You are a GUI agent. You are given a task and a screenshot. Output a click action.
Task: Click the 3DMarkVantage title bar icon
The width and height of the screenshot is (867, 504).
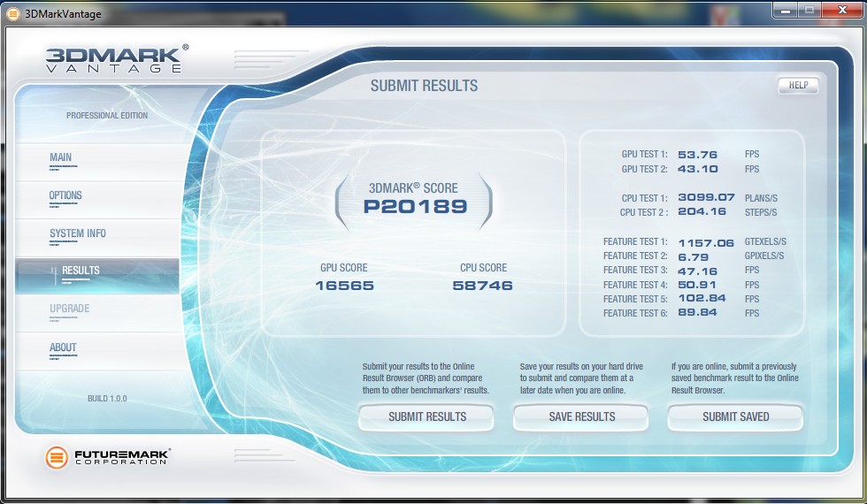(x=12, y=14)
